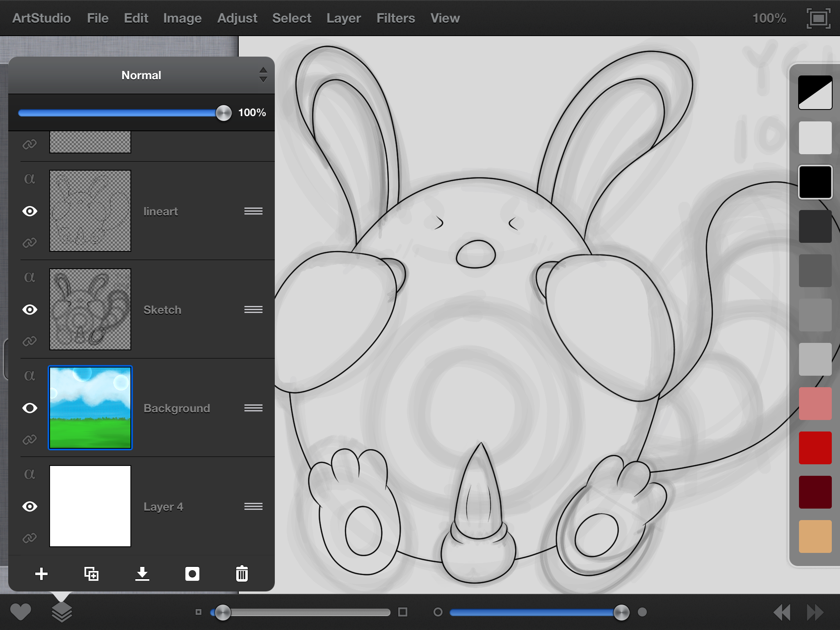840x630 pixels.
Task: Undo with the rewind double-arrow icon
Action: (x=782, y=612)
